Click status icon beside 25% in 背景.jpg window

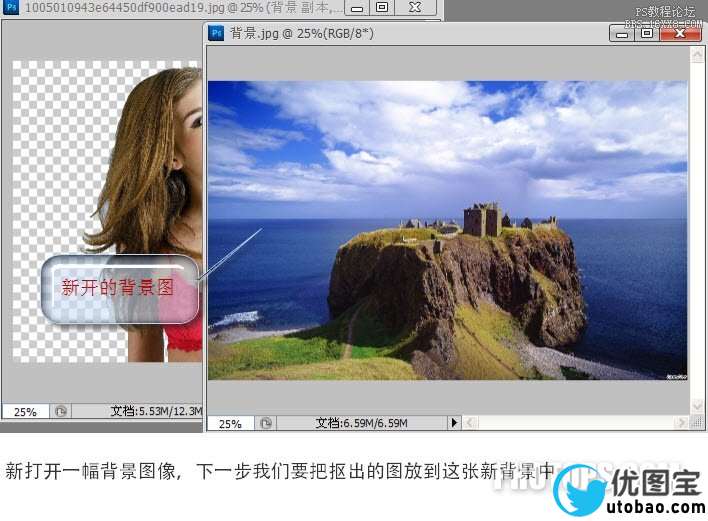click(266, 423)
